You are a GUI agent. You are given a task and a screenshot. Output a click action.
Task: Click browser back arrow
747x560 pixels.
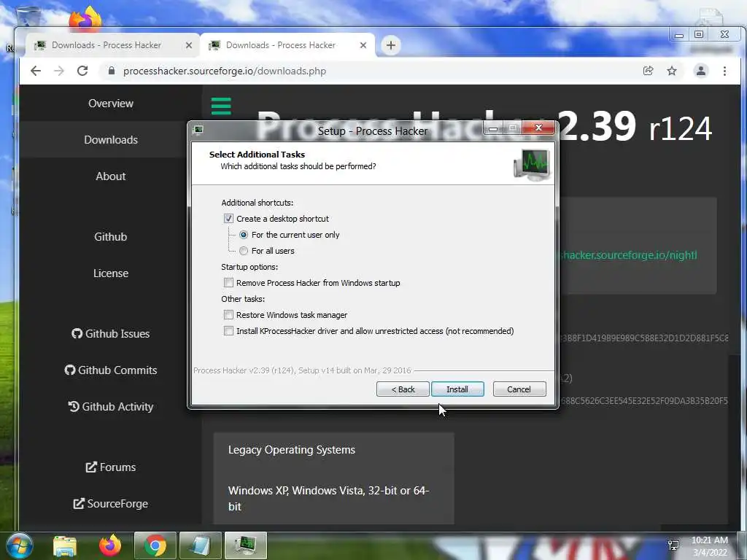(36, 71)
